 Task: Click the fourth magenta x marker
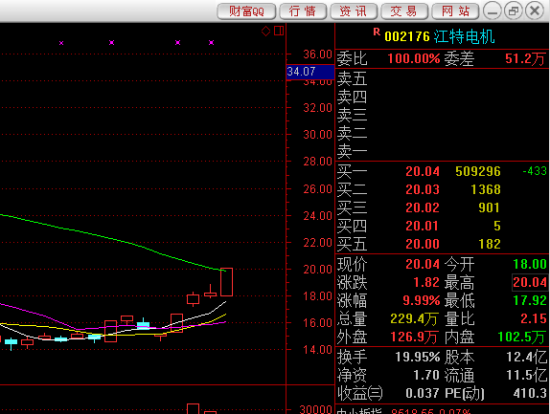click(212, 42)
